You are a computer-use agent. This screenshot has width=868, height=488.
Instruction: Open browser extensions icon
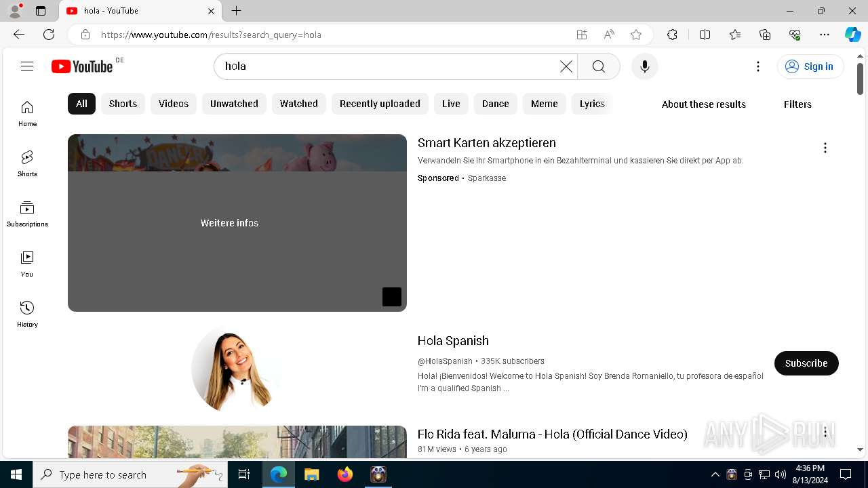coord(672,35)
